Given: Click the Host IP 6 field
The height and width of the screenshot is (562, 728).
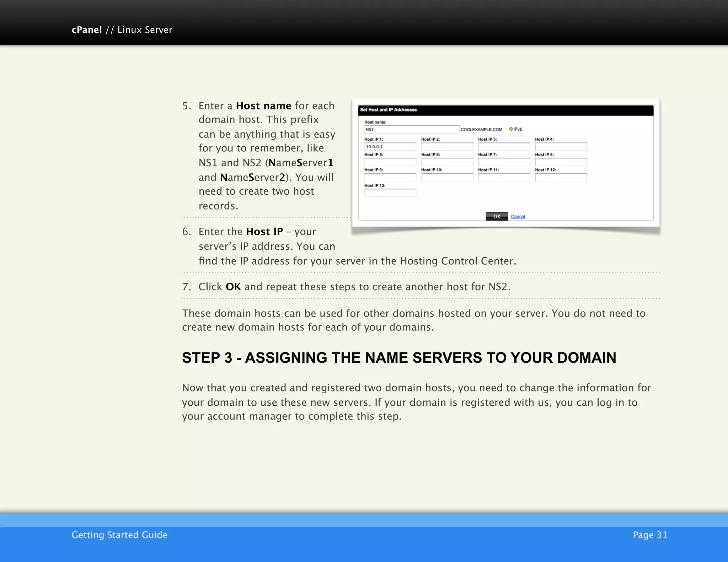Looking at the screenshot, I should (447, 162).
